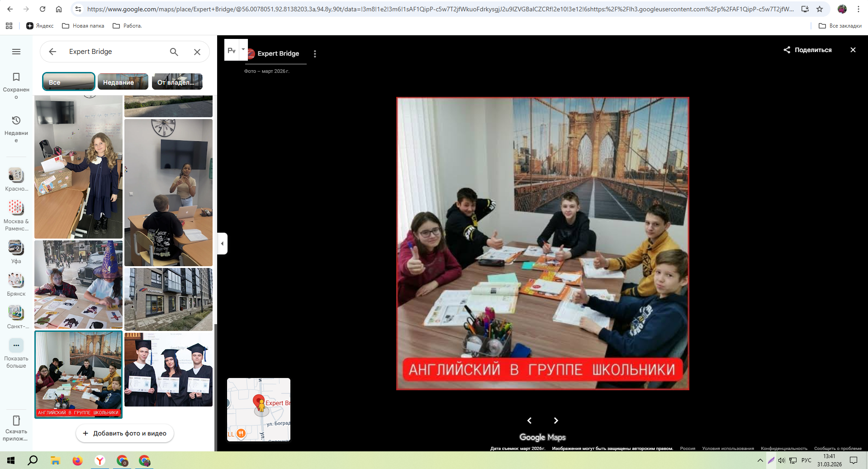Open the Сохранено (saved places) sidebar item
Image resolution: width=868 pixels, height=469 pixels.
16,86
